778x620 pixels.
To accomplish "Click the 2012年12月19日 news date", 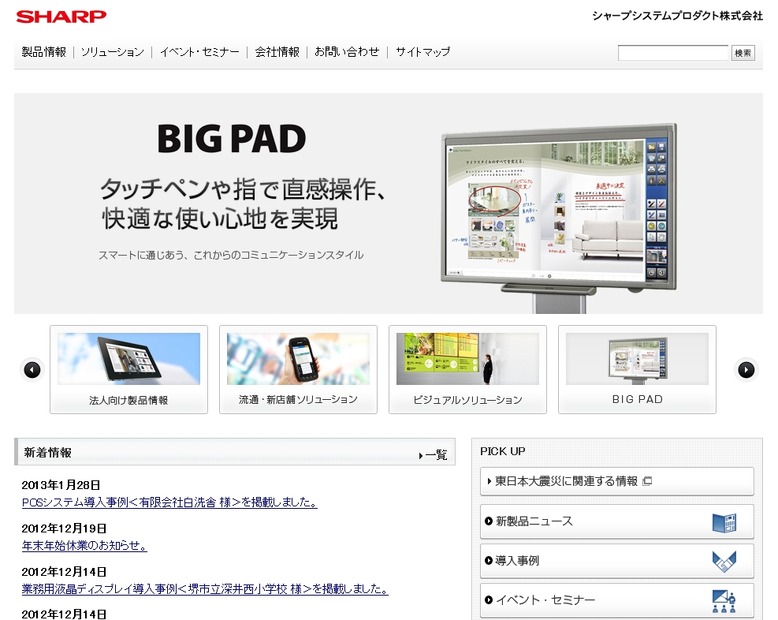I will point(64,528).
